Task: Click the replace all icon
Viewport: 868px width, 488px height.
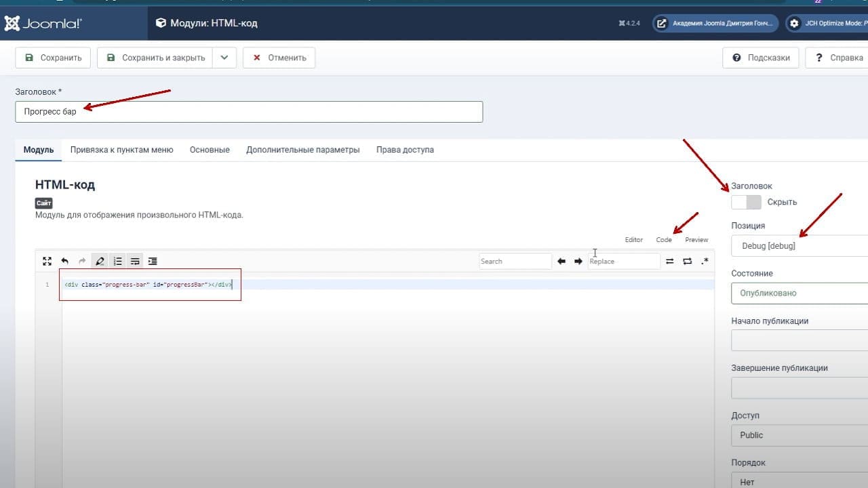Action: pyautogui.click(x=687, y=261)
